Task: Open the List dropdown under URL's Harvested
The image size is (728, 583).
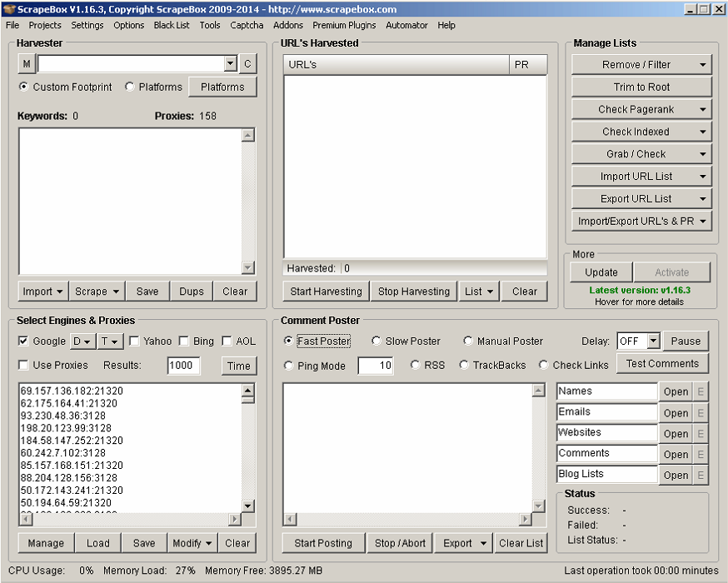Action: point(479,291)
